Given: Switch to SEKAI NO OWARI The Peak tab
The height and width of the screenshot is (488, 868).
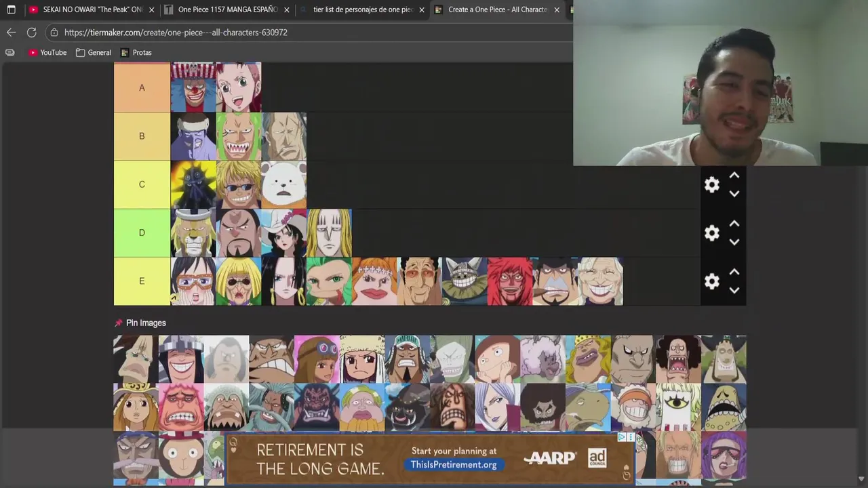Looking at the screenshot, I should [92, 9].
